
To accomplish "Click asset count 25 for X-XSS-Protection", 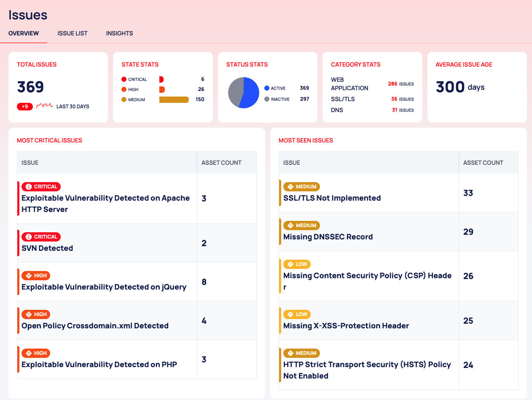I will (468, 321).
